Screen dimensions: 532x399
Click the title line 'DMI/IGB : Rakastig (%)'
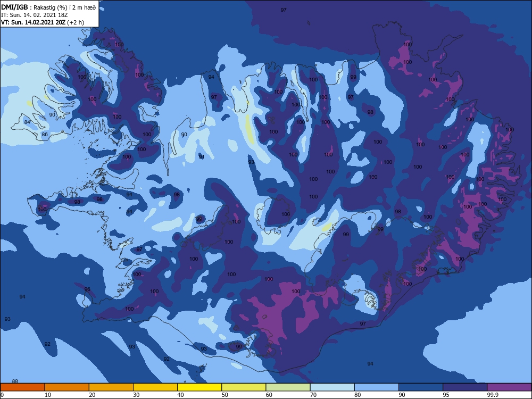pyautogui.click(x=48, y=7)
